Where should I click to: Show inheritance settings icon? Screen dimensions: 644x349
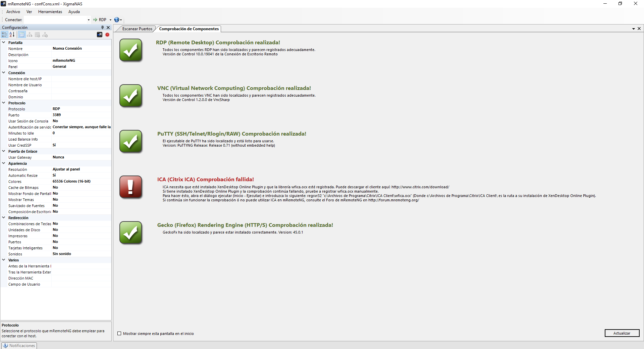click(30, 35)
